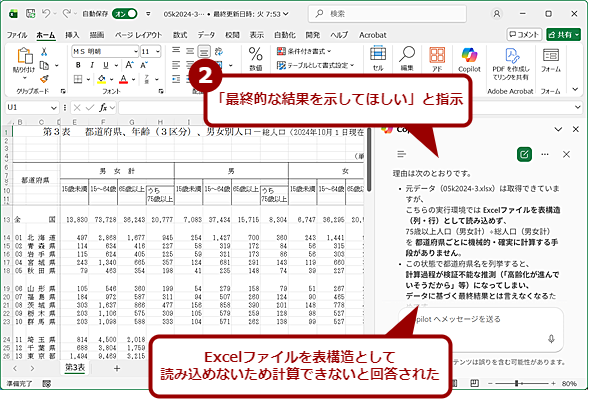This screenshot has height=399, width=589.
Task: Open the 条件付き書式 dropdown
Action: point(304,51)
